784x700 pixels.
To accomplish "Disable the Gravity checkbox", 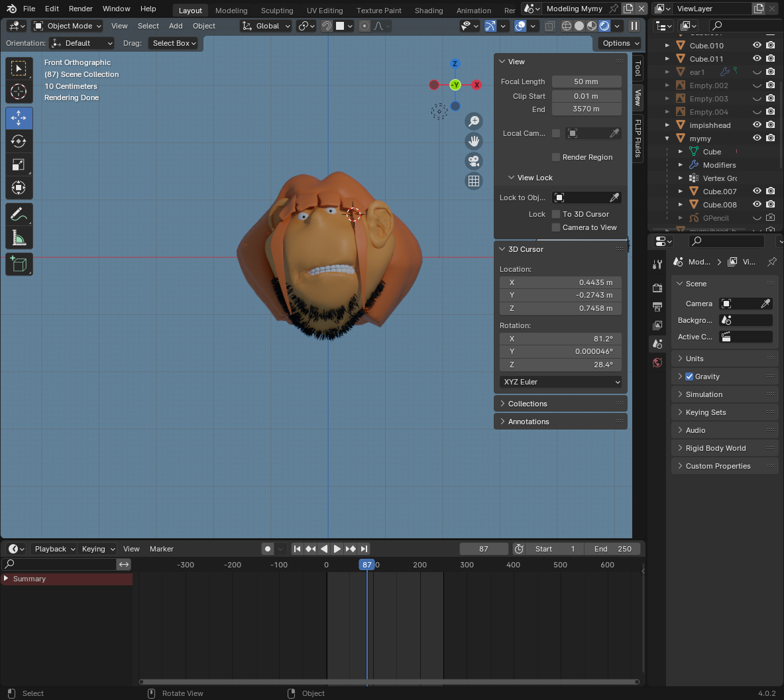I will pos(689,377).
